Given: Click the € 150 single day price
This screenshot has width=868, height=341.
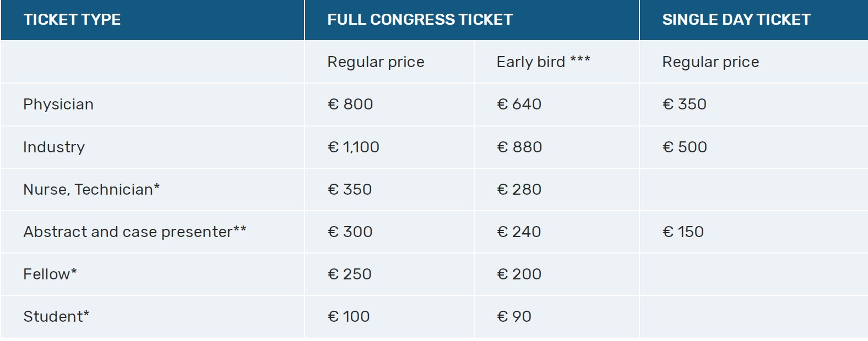Looking at the screenshot, I should coord(683,232).
